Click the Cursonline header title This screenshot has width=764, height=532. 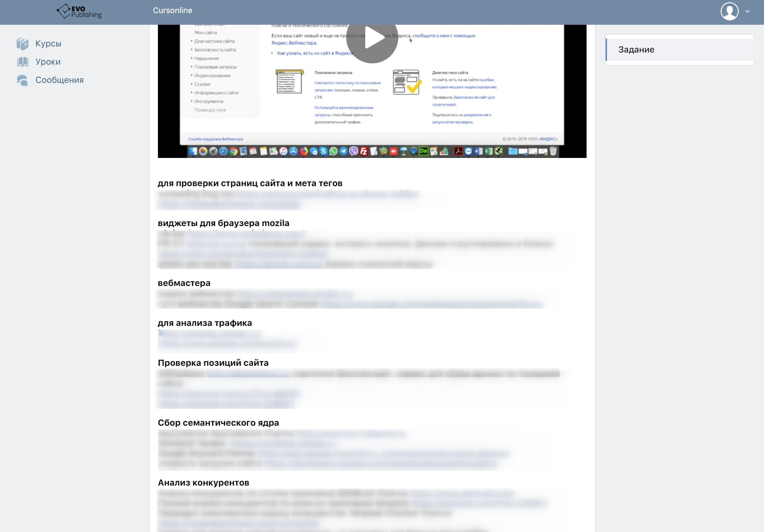[x=172, y=10]
